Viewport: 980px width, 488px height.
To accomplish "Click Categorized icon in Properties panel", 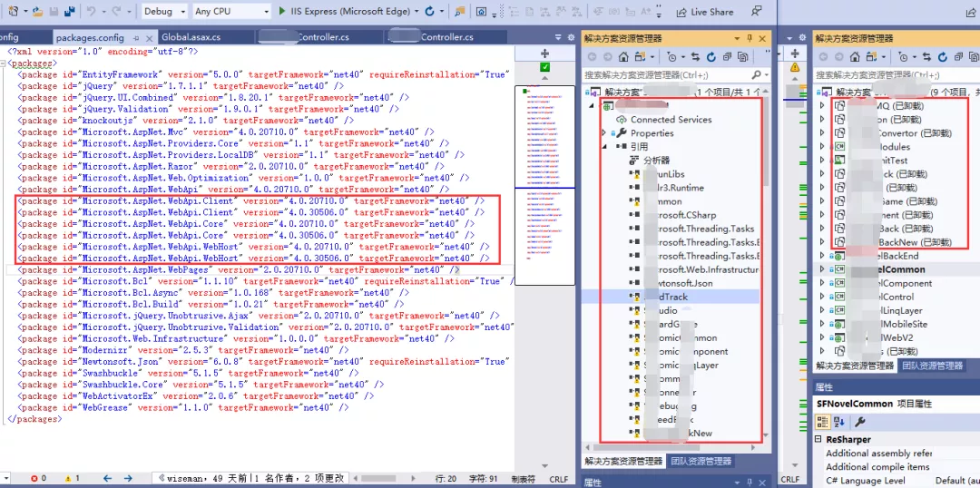I will click(x=824, y=422).
